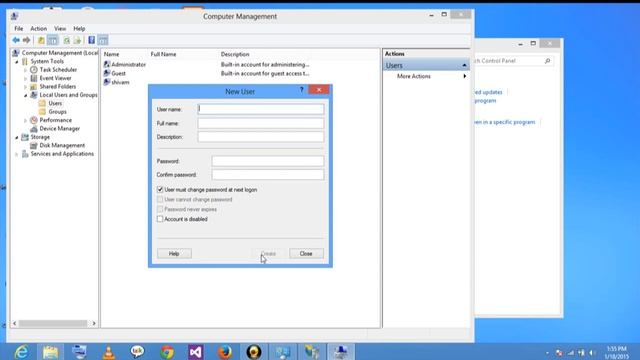
Task: Click the 'program' link in Control Panel
Action: 485,101
